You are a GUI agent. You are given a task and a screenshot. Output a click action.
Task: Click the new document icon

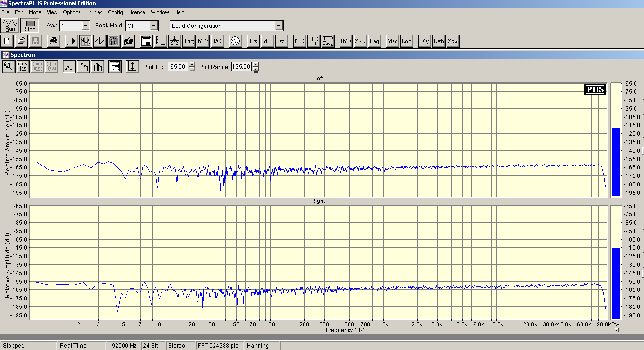click(x=7, y=41)
